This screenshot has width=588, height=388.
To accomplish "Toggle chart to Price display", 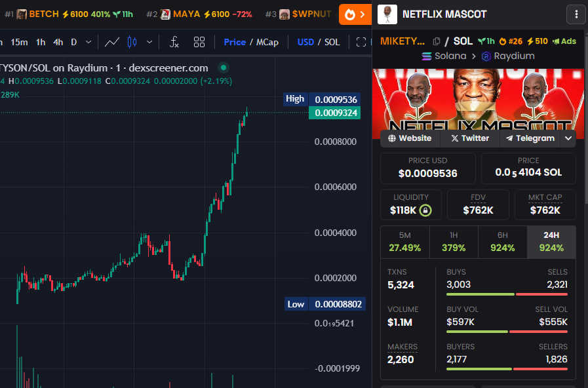I will 235,42.
